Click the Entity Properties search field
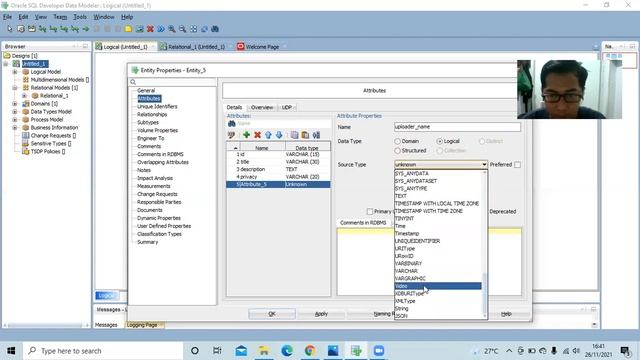Viewport: 640px width, 360px height. (x=173, y=82)
